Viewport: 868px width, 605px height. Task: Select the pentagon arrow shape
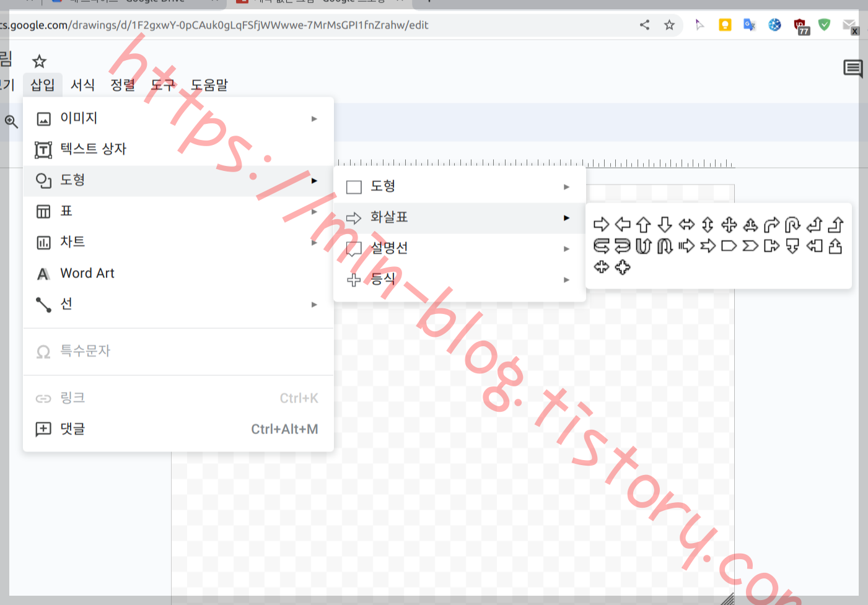pos(729,246)
